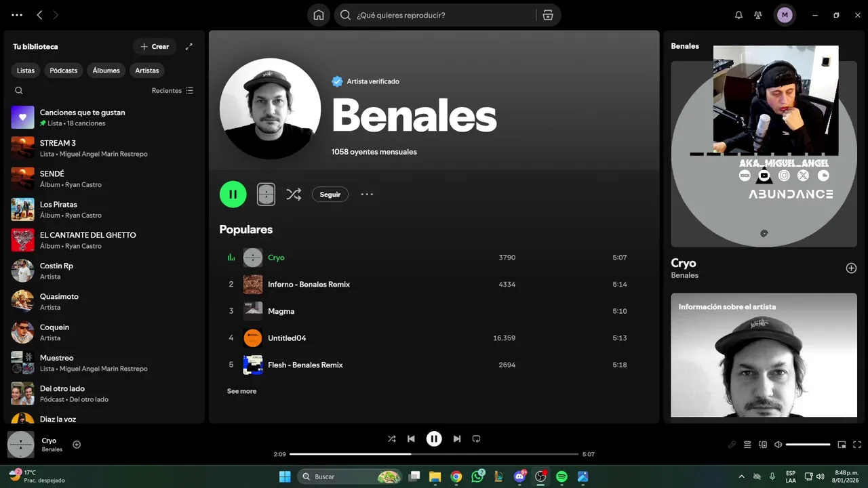Open the three-dots app menu
Screen dimensions: 868x488
[x=17, y=15]
